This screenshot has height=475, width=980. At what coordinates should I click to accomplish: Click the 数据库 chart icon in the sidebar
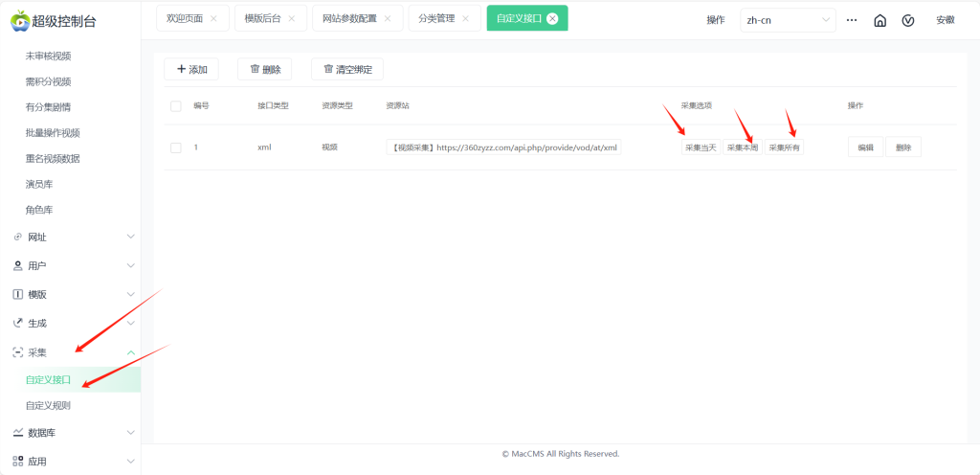pos(17,433)
